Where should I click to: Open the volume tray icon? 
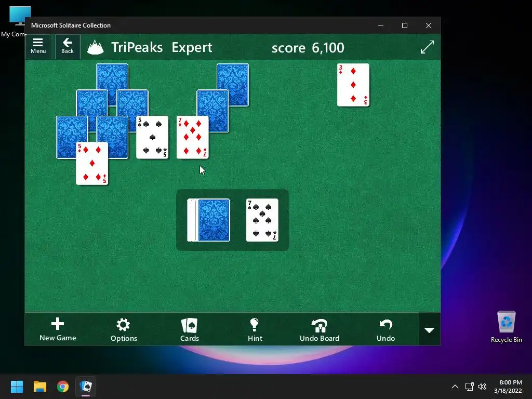click(x=482, y=387)
